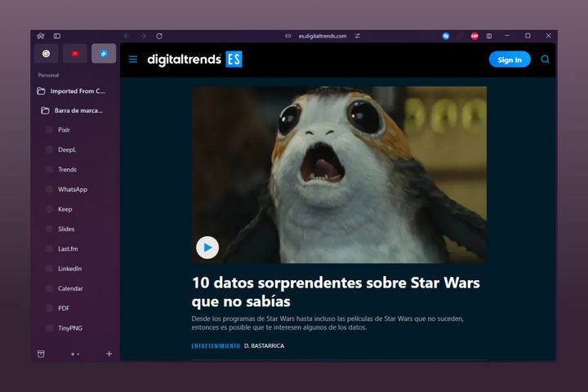Click the dark extension icon beside ABP
The image size is (588, 392).
point(460,36)
